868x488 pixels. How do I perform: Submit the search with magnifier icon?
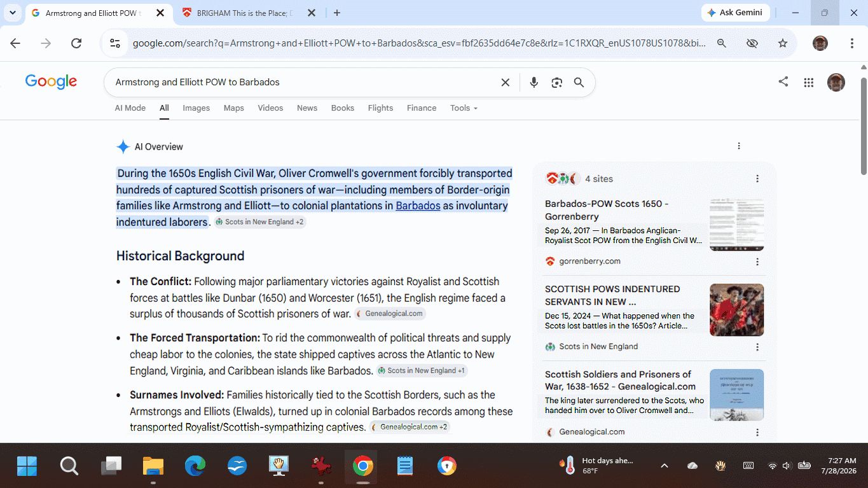tap(579, 82)
